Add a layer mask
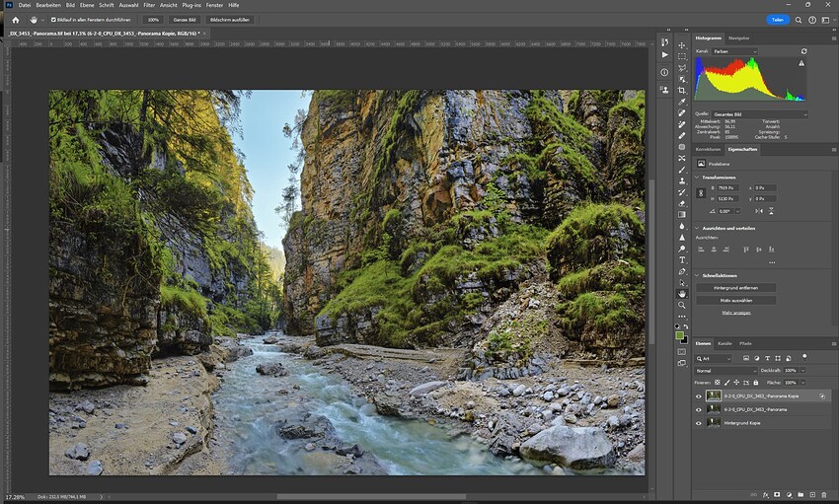 (777, 495)
